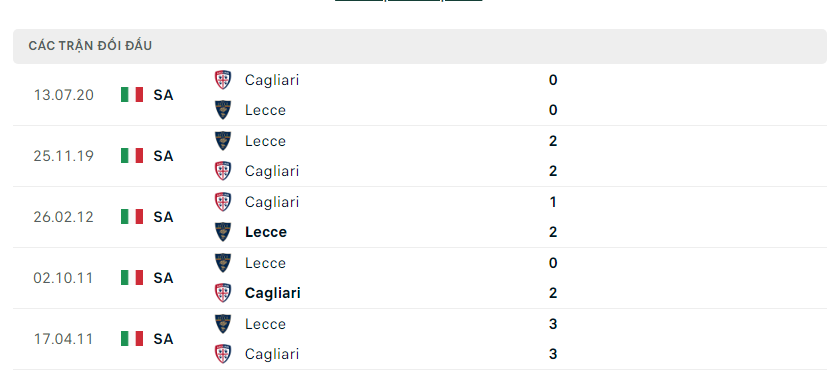Viewport: 833px width, 371px height.
Task: Click Italy flag in 13.07.20 row
Action: coord(132,95)
